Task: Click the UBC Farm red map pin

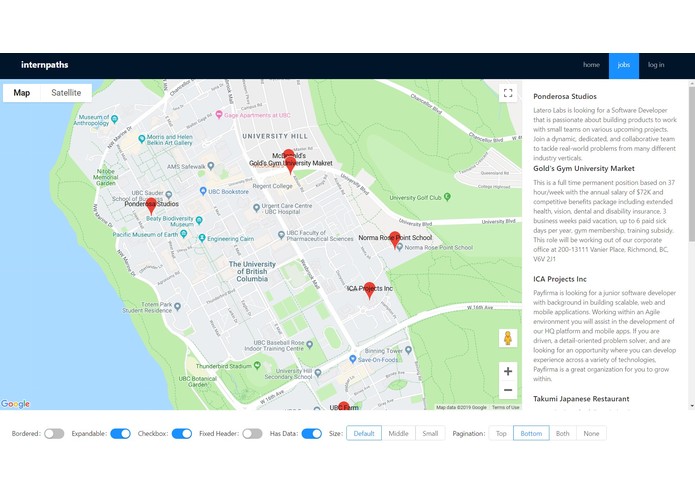Action: tap(344, 406)
